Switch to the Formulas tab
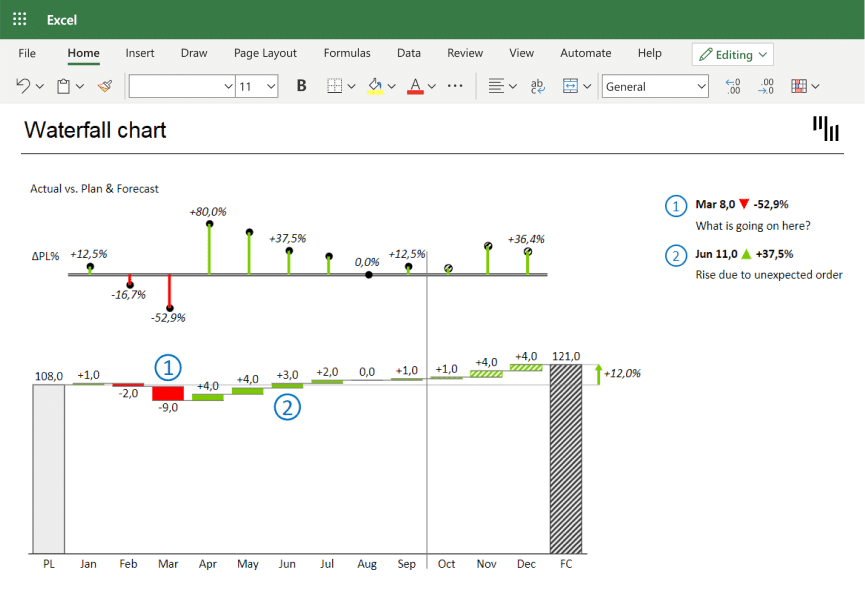865x589 pixels. click(x=347, y=53)
